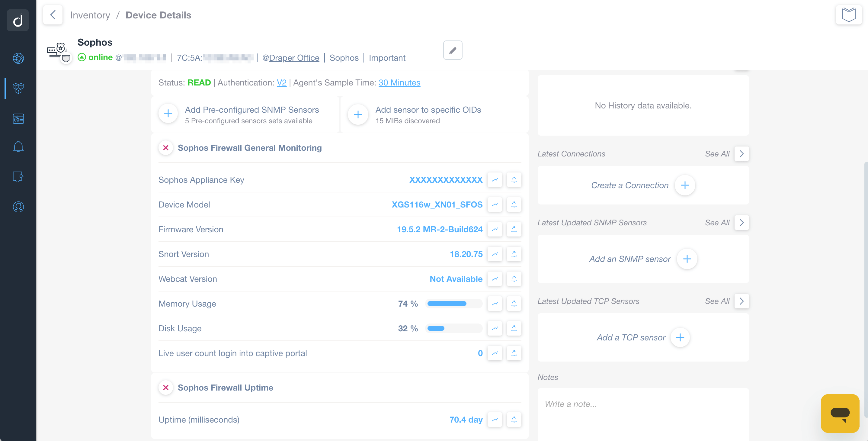Set alert bell for Disk Usage
Viewport: 868px width, 441px height.
(x=514, y=328)
